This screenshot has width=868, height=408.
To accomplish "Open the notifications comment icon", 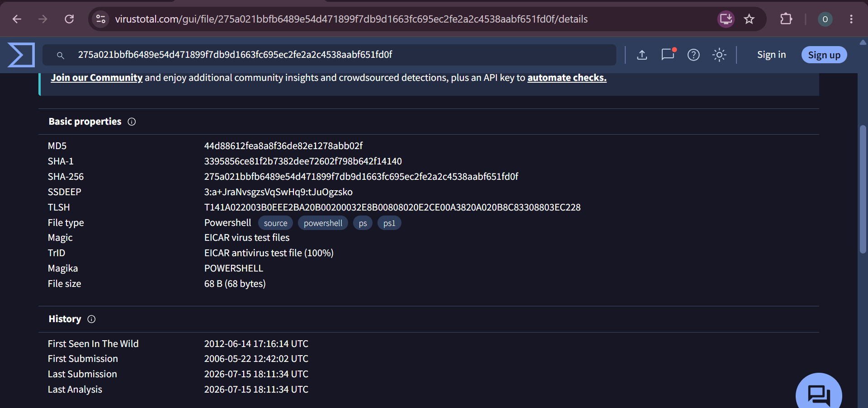I will [668, 54].
